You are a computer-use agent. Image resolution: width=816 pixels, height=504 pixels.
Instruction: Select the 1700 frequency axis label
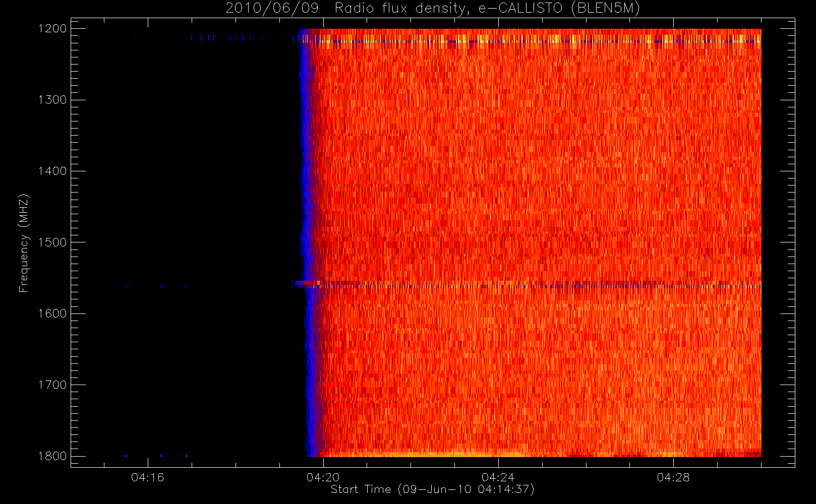tap(52, 385)
